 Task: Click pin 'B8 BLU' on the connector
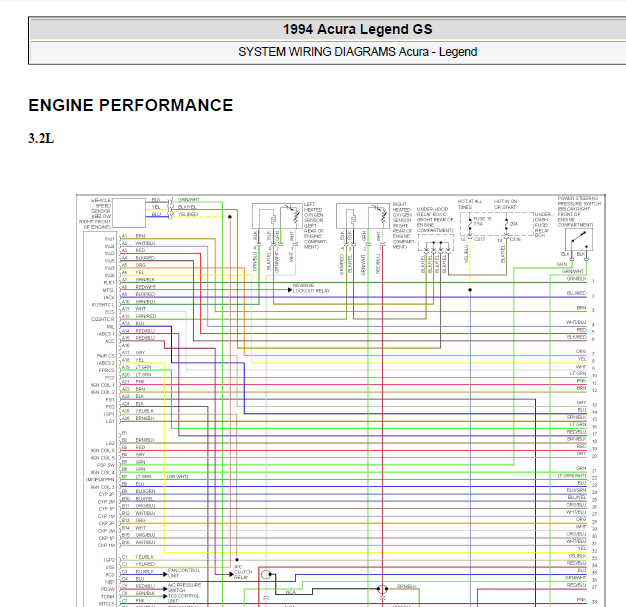tap(133, 484)
